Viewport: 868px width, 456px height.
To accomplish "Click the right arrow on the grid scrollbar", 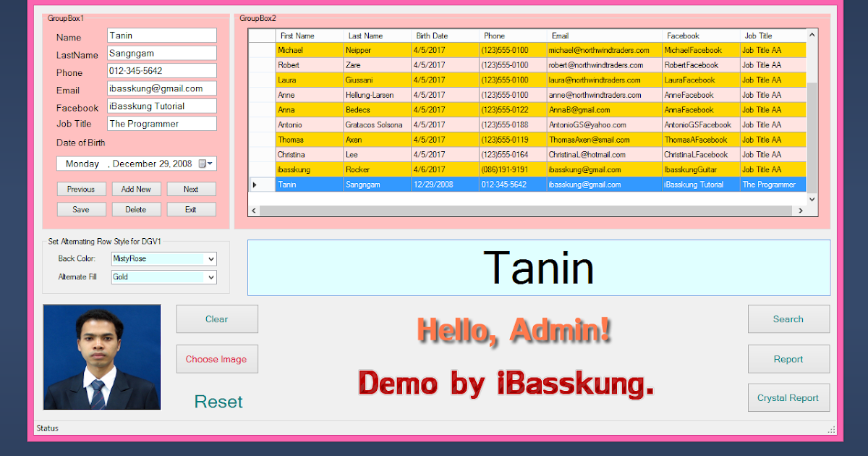I will point(801,210).
